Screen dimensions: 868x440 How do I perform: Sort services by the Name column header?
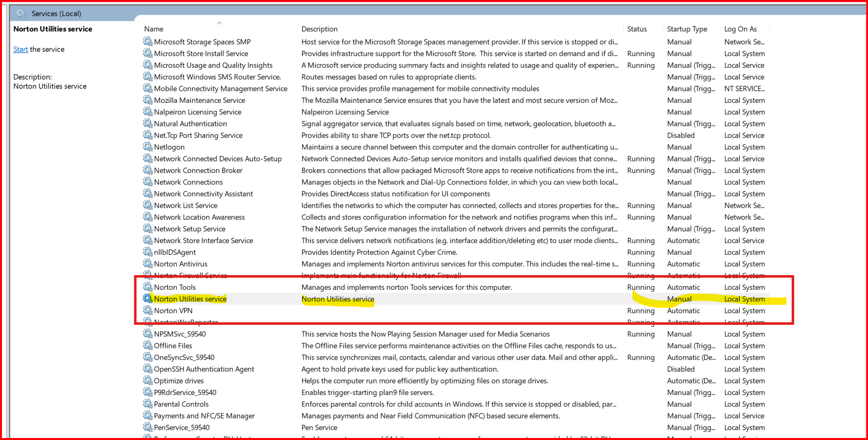pyautogui.click(x=154, y=29)
